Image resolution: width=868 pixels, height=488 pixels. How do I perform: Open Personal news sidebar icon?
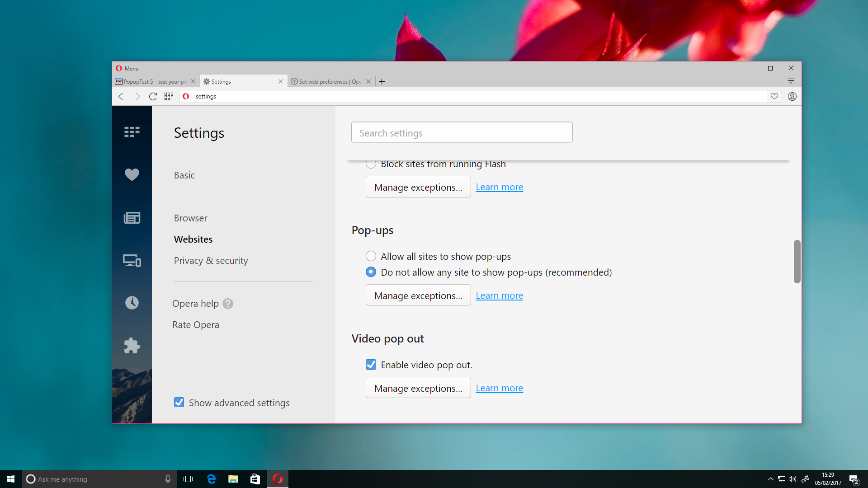pos(132,218)
